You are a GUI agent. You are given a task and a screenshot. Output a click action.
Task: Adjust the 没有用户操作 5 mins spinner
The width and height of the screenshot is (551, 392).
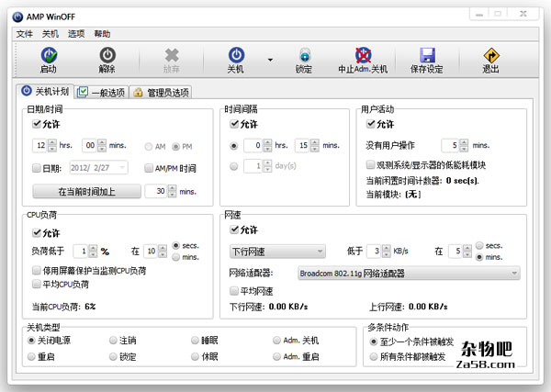click(x=464, y=145)
